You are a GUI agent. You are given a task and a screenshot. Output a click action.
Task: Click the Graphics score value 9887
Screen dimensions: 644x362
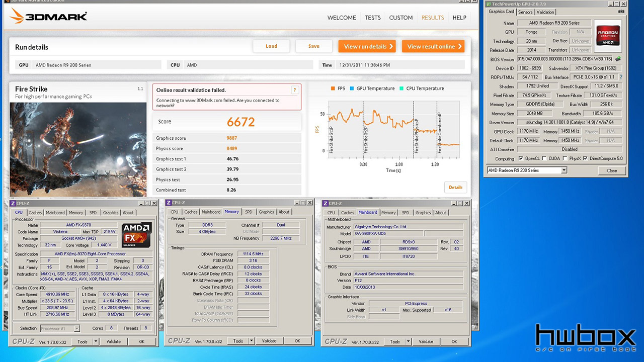coord(232,138)
